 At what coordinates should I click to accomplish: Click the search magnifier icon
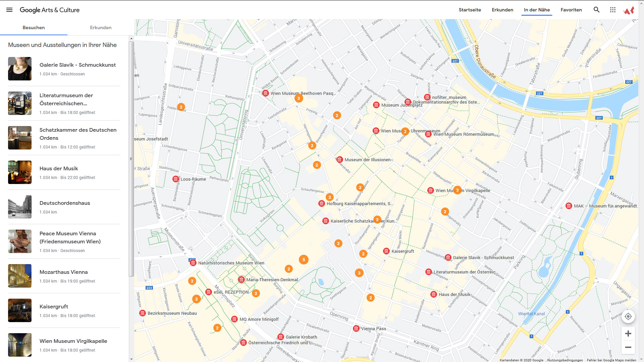[x=596, y=10]
